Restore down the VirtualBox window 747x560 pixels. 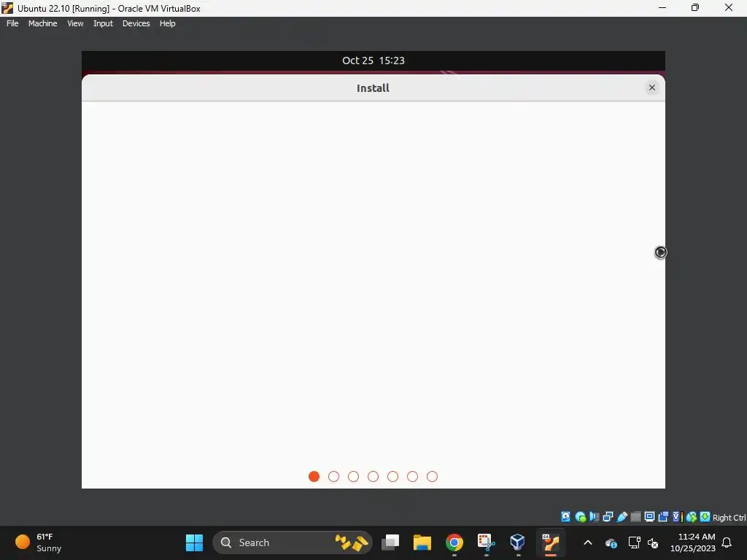pos(695,7)
